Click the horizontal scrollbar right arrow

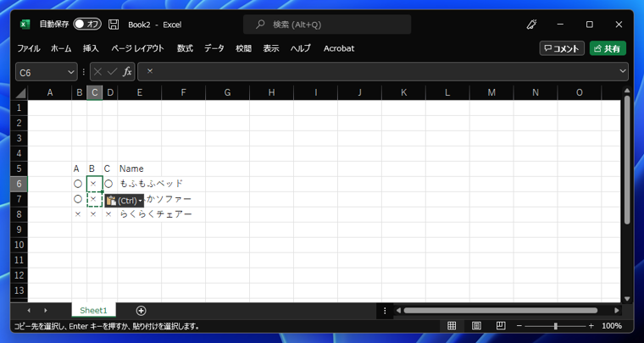coord(617,311)
